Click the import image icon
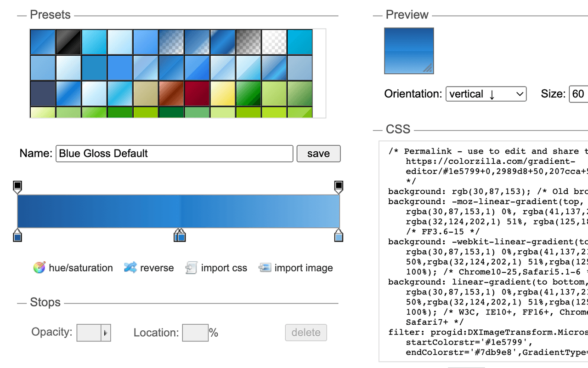 pos(265,268)
